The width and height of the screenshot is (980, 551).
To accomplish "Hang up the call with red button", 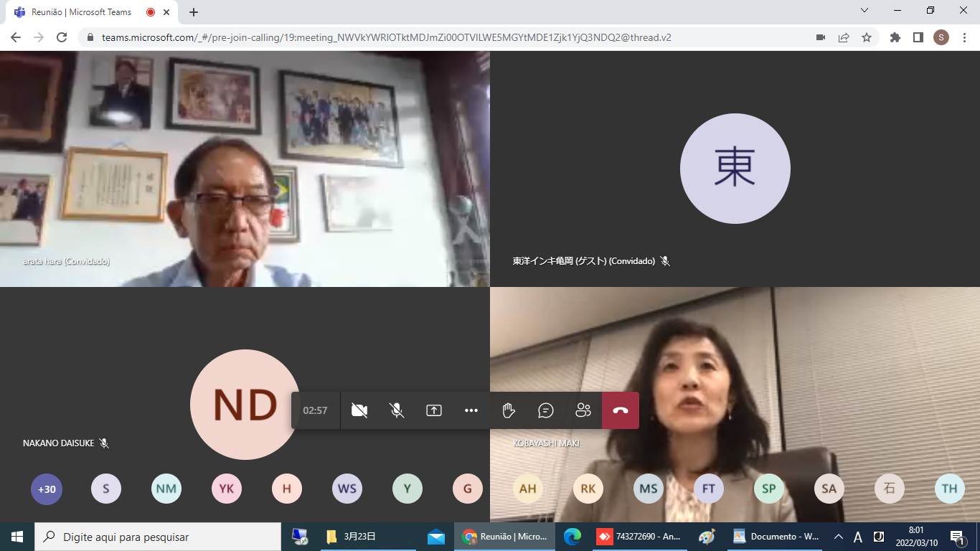I will (x=621, y=410).
